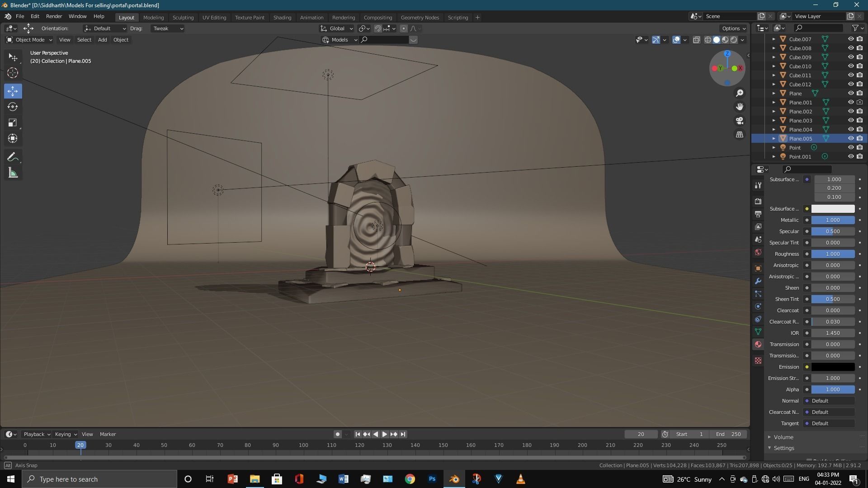
Task: Select the Annotate tool
Action: (x=13, y=157)
